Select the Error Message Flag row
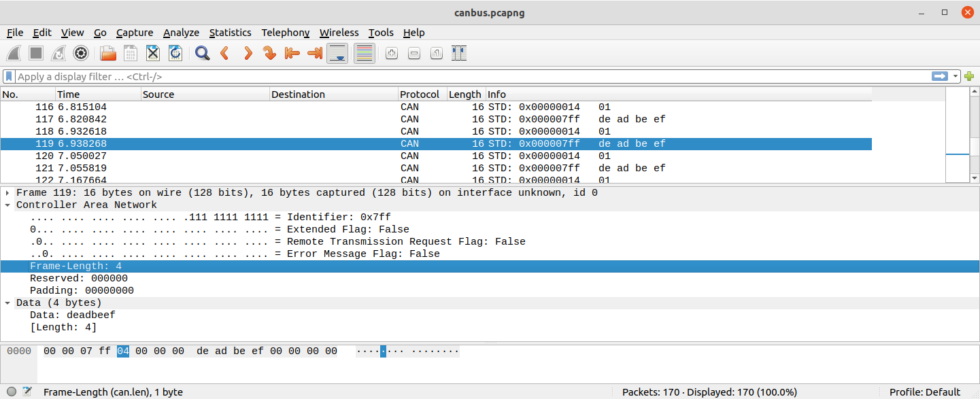The width and height of the screenshot is (980, 399). [x=490, y=254]
